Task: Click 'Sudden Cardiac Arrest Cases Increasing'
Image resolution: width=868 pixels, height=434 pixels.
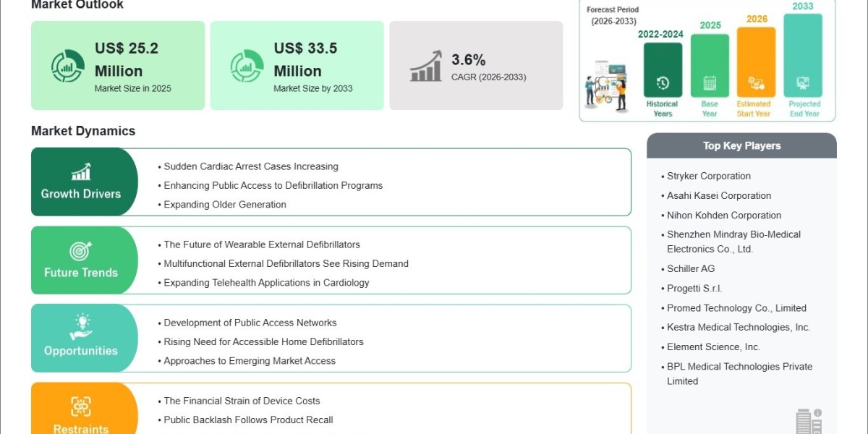Action: click(251, 166)
